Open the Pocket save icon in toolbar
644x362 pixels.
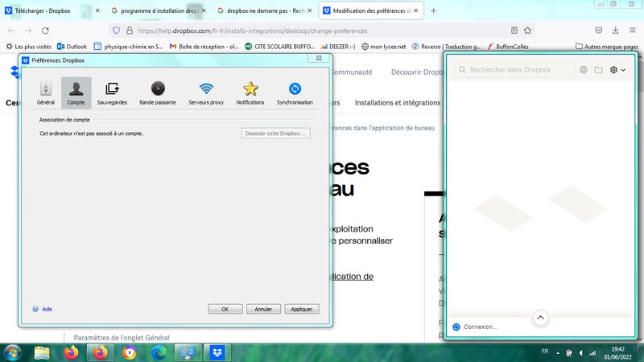click(x=598, y=30)
